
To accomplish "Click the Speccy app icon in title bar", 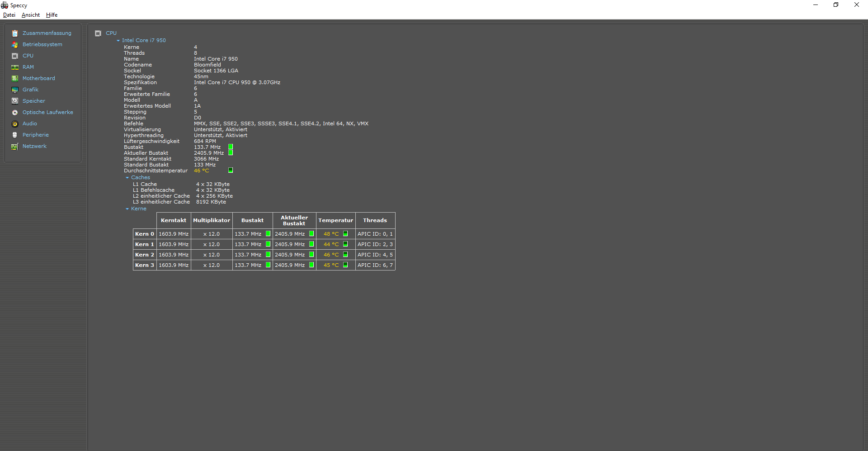I will [x=5, y=5].
